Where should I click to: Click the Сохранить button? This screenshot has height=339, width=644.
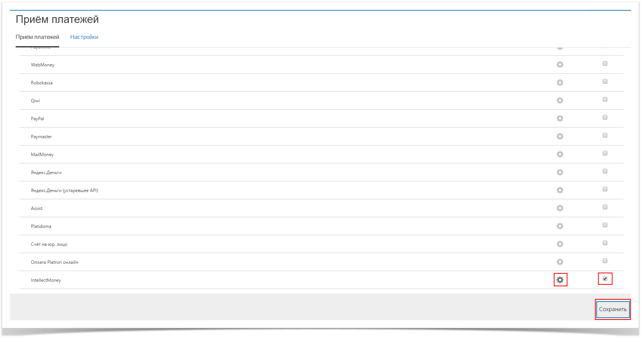(x=613, y=309)
